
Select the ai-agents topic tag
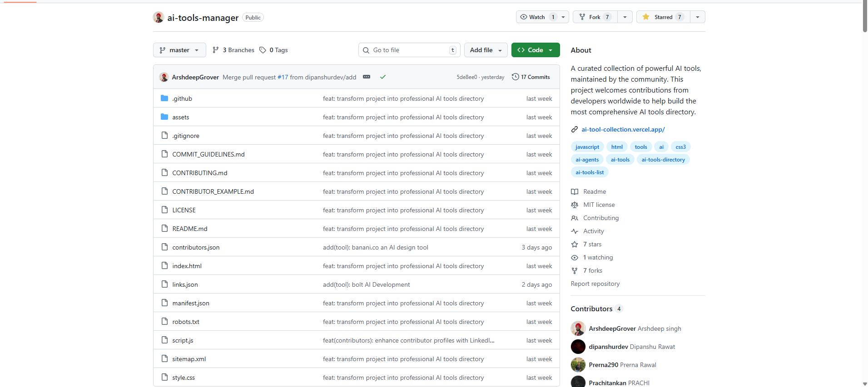point(587,159)
